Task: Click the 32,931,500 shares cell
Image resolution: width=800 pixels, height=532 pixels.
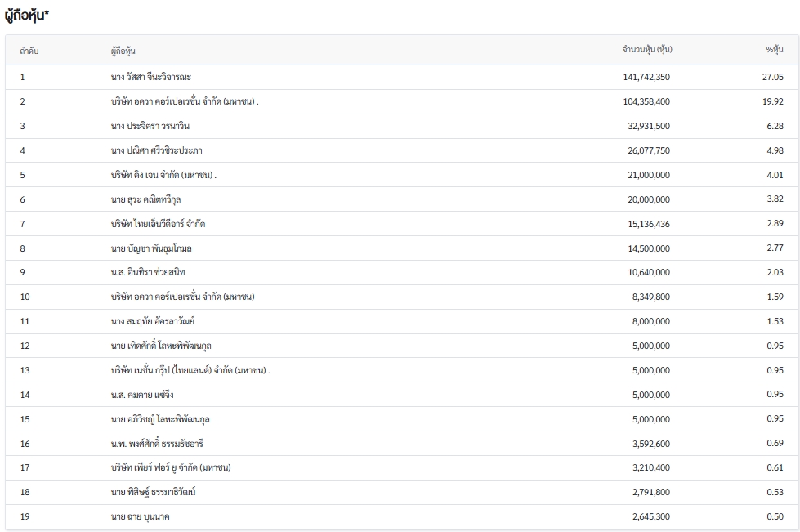Action: coord(642,126)
